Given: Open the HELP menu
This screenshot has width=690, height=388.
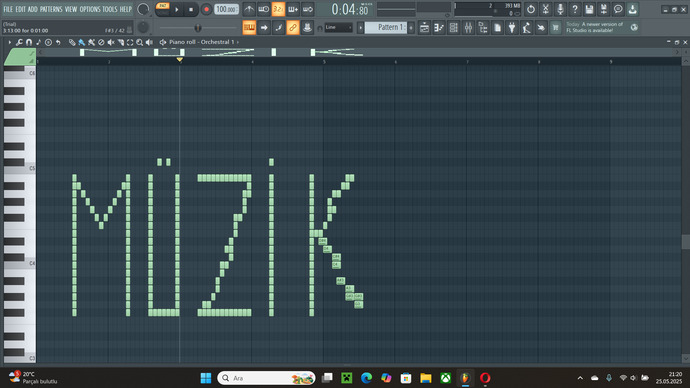Looking at the screenshot, I should [126, 9].
